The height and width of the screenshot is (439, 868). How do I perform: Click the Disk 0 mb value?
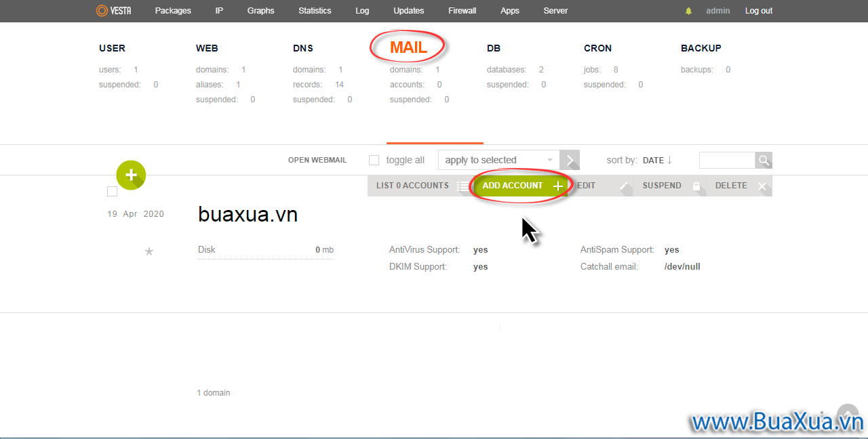point(324,250)
